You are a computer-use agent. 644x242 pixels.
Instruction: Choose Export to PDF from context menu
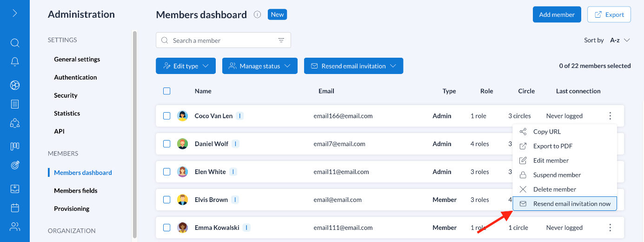point(564,146)
